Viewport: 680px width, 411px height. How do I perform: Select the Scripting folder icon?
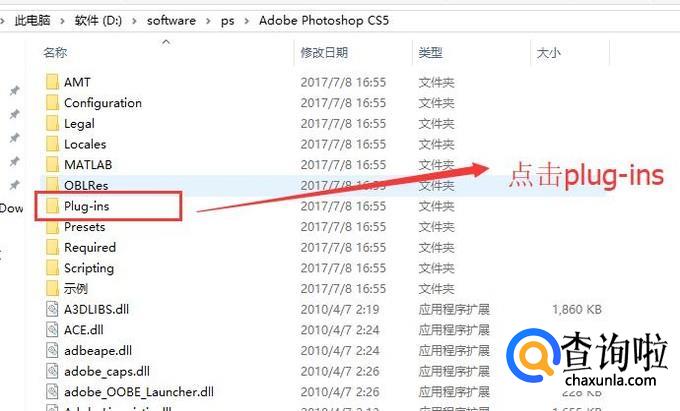pyautogui.click(x=52, y=268)
